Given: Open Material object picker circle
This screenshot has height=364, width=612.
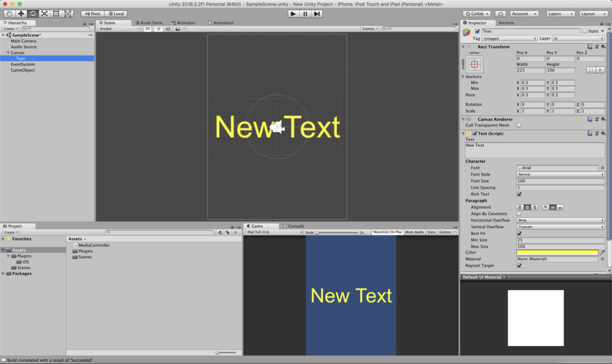Looking at the screenshot, I should coord(602,259).
